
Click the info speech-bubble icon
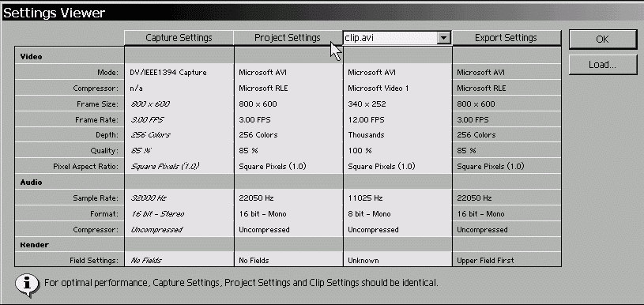pos(28,284)
